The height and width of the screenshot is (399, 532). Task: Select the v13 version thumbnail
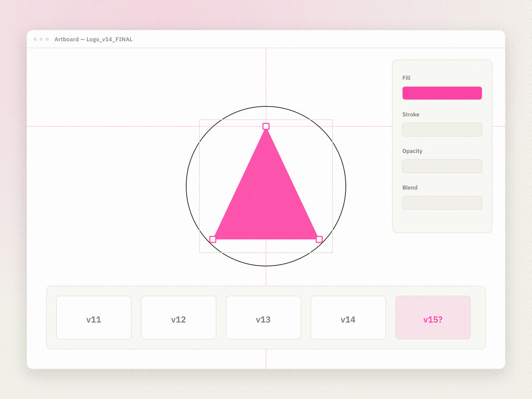263,317
